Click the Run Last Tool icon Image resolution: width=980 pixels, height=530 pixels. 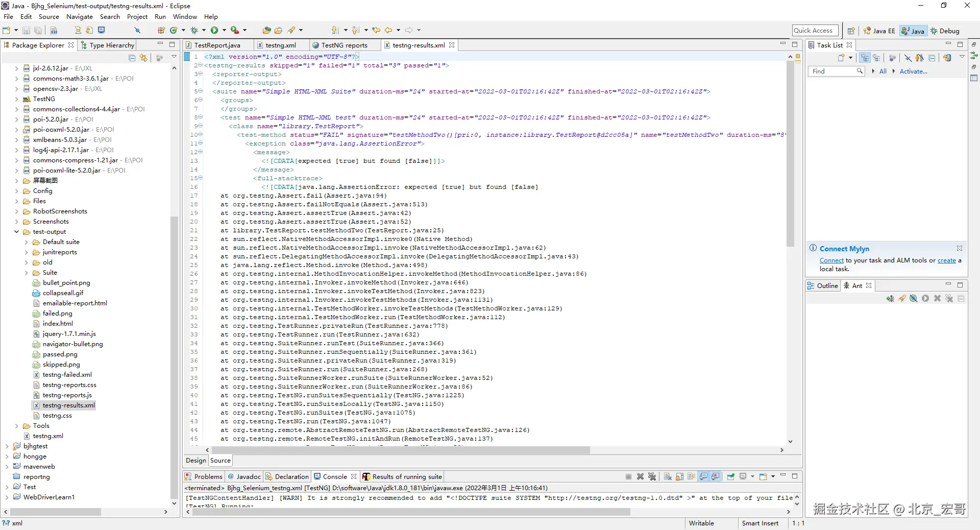pos(235,31)
